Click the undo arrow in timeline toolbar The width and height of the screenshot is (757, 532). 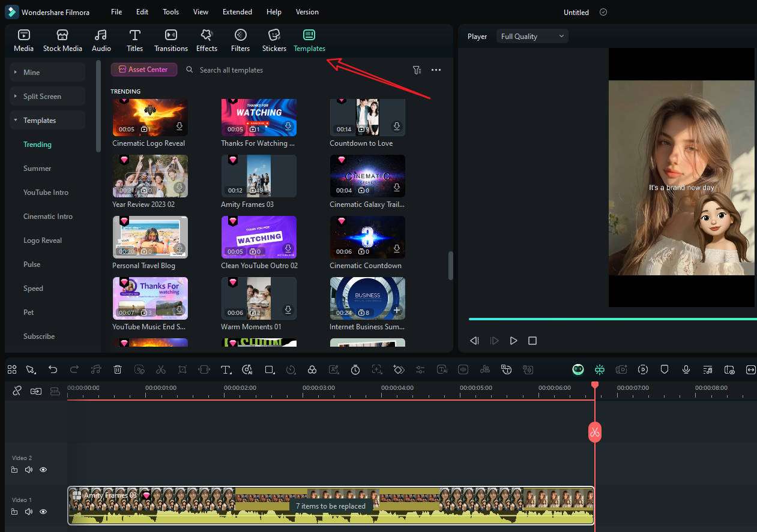coord(53,369)
